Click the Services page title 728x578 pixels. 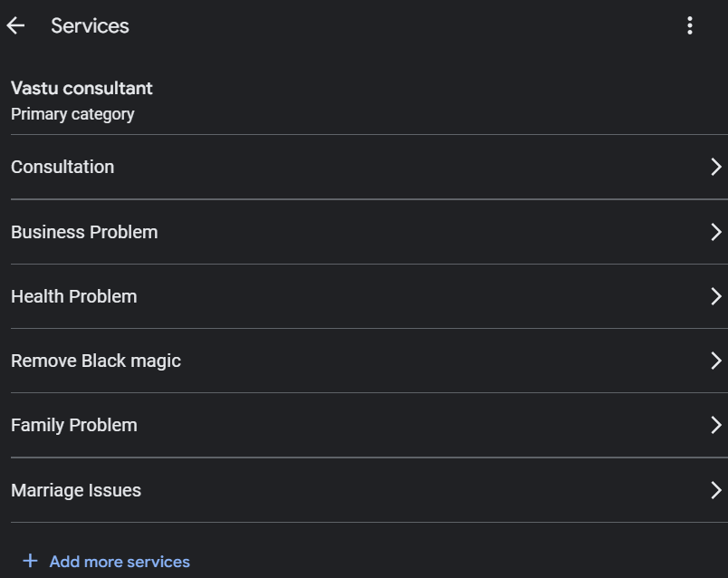[90, 26]
